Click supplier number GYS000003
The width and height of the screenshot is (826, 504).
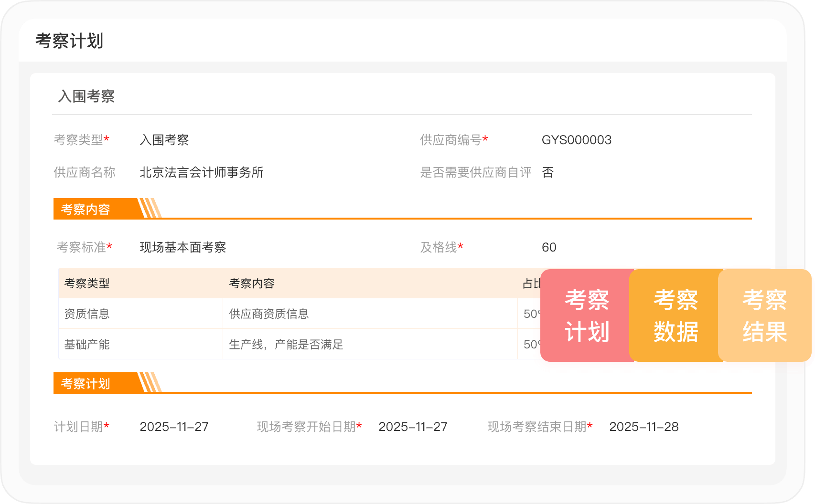coord(576,140)
